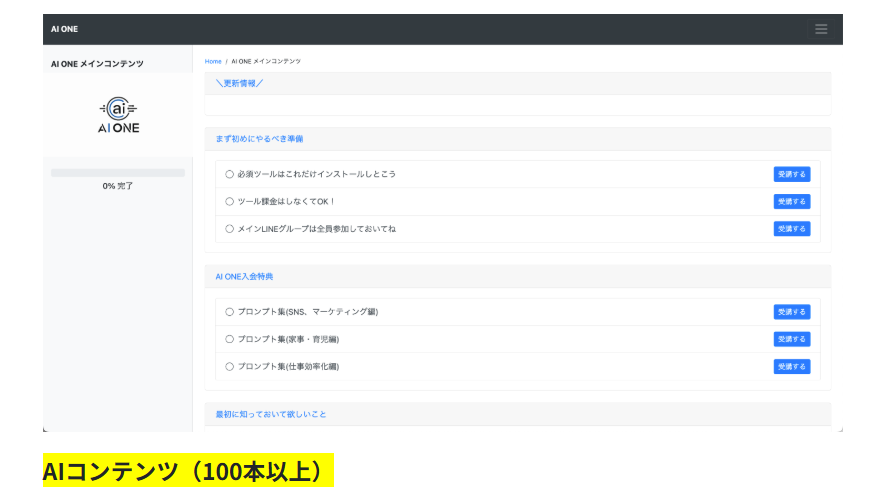Click the AI ONE logo image in sidebar
This screenshot has width=881, height=503.
pos(119,115)
